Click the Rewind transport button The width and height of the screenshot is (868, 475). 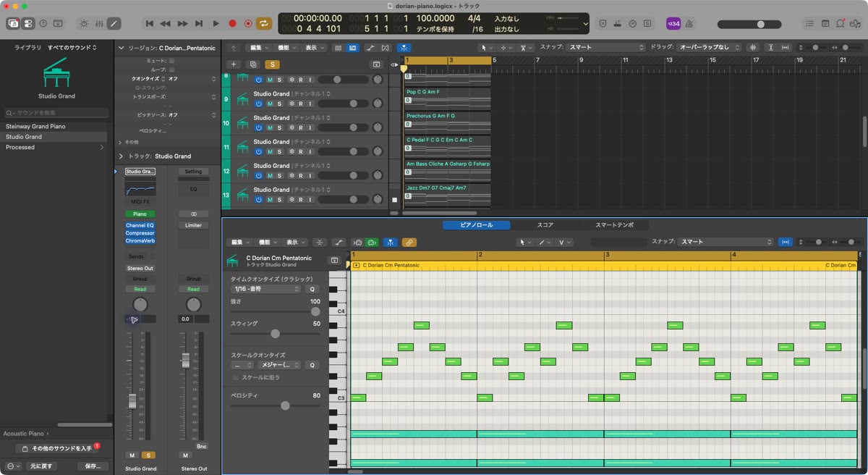tap(166, 23)
